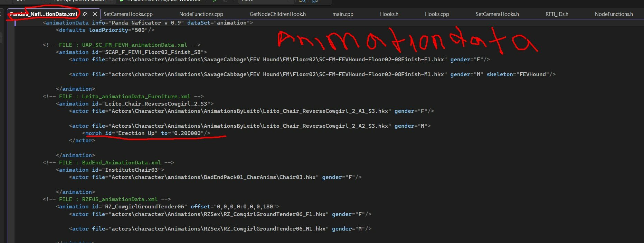Click the dataSet="animation" attribute
Image resolution: width=644 pixels, height=243 pixels.
click(218, 23)
